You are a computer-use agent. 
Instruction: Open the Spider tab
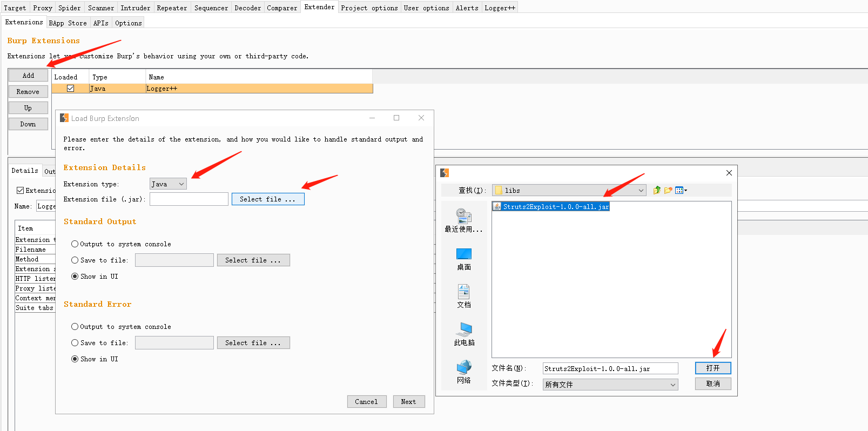point(70,8)
